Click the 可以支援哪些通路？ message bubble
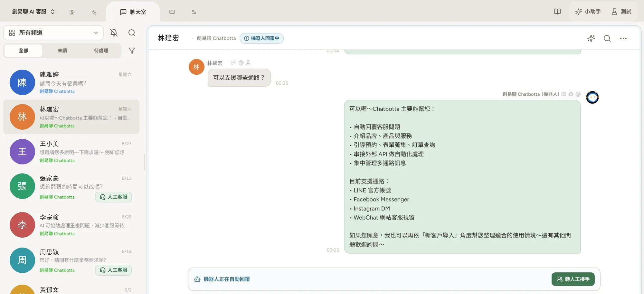Viewport: 644px width, 294px height. coord(239,78)
